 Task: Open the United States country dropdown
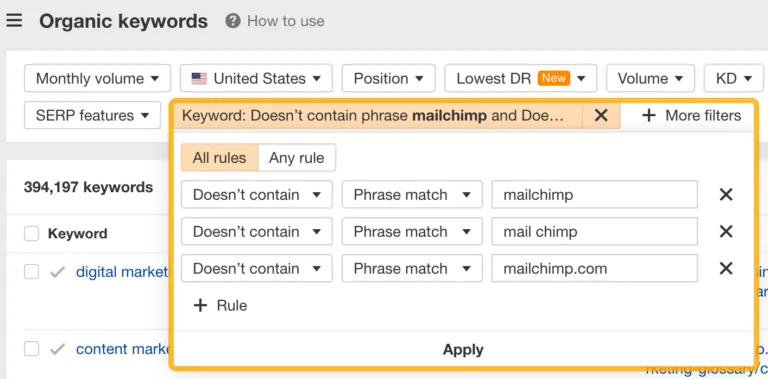(x=256, y=78)
